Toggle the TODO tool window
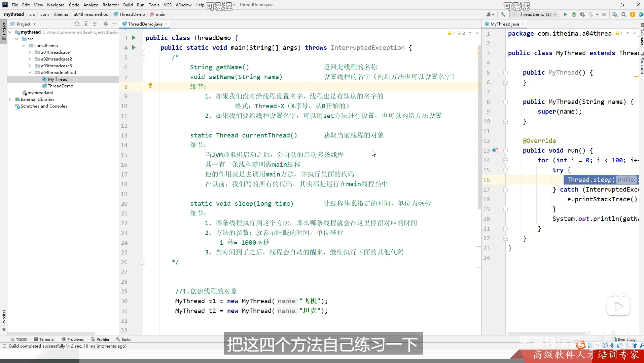 point(19,339)
